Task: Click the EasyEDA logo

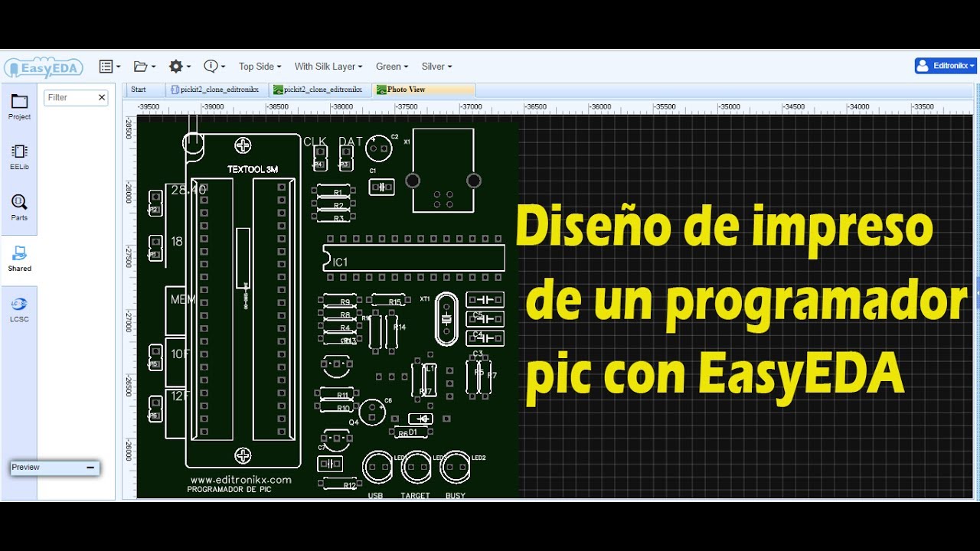Action: (43, 67)
